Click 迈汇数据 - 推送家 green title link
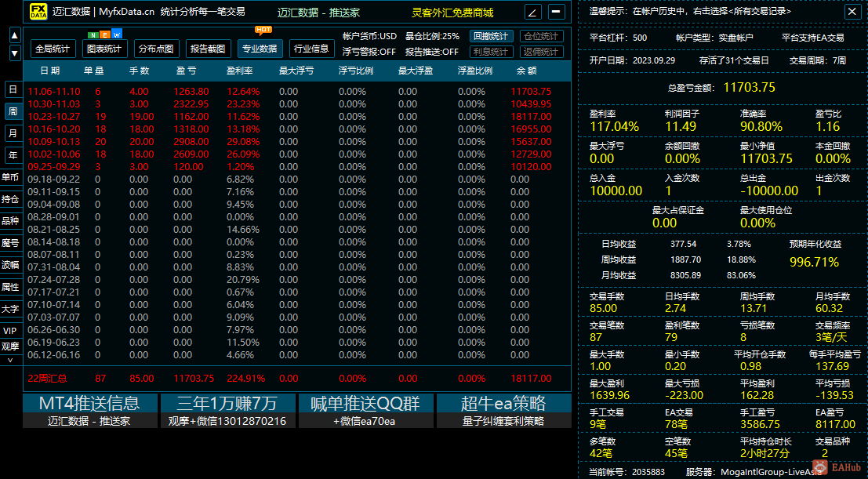The image size is (868, 479). pyautogui.click(x=318, y=13)
